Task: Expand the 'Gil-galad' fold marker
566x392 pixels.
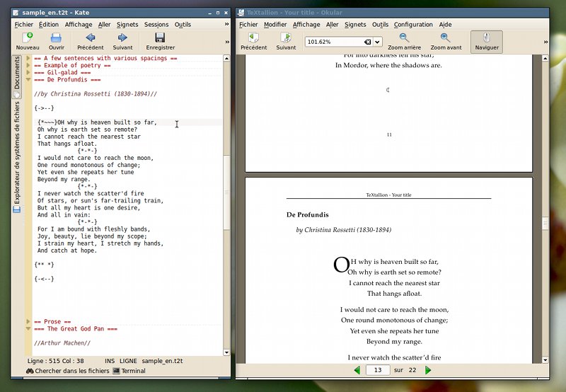Action: (28, 73)
